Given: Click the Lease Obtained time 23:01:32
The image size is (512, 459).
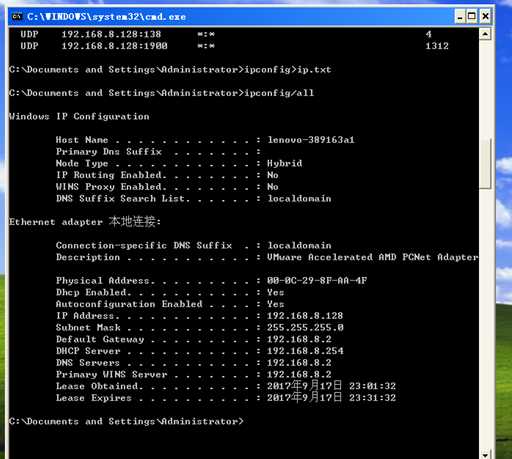Looking at the screenshot, I should (x=372, y=386).
